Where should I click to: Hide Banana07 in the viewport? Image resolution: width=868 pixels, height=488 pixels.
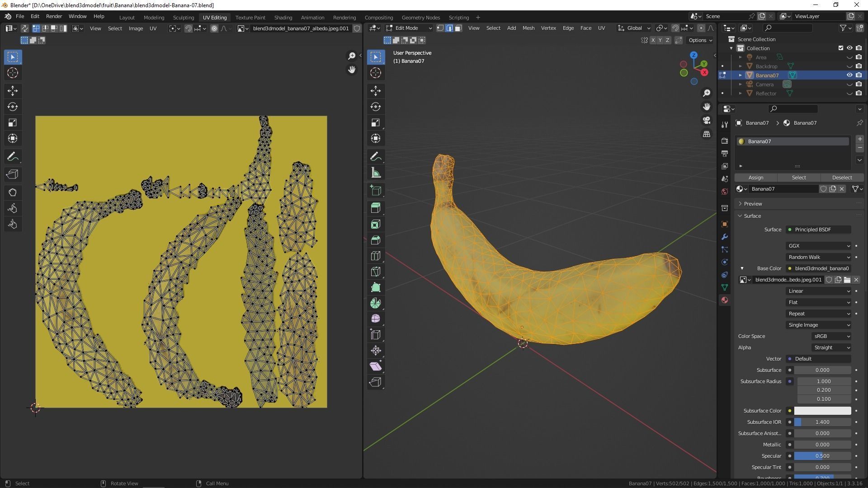tap(849, 75)
